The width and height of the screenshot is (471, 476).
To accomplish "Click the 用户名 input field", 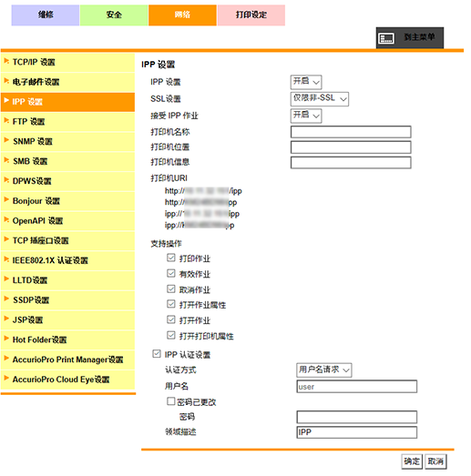I will [357, 387].
